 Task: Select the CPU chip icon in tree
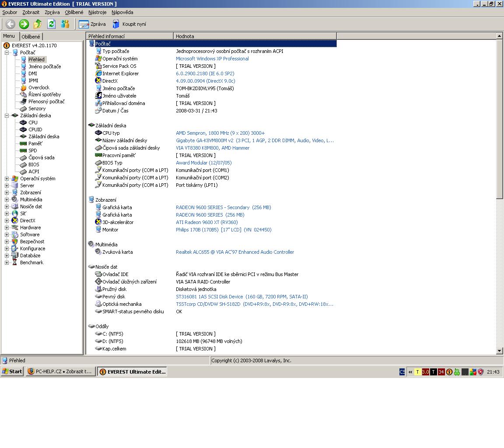(23, 122)
